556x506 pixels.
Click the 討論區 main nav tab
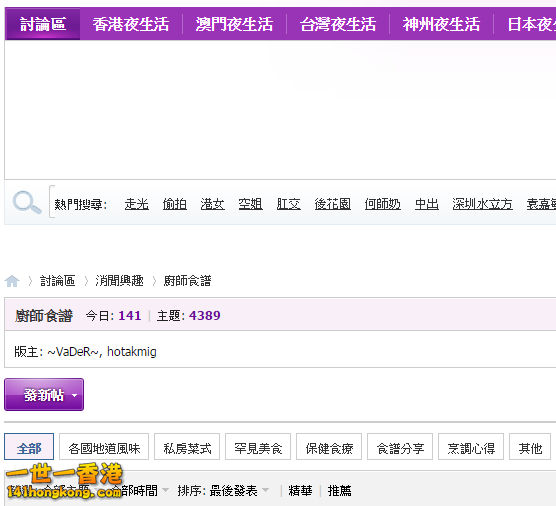point(43,24)
